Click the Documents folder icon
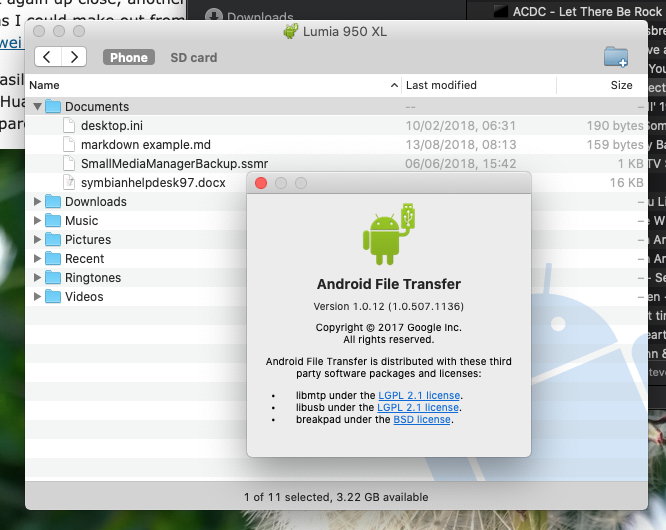 click(53, 107)
